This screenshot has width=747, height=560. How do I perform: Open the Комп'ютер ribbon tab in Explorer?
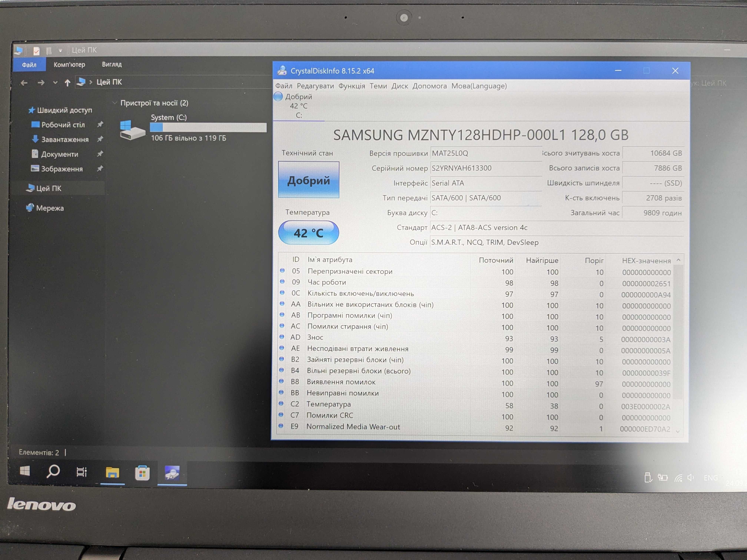point(69,64)
